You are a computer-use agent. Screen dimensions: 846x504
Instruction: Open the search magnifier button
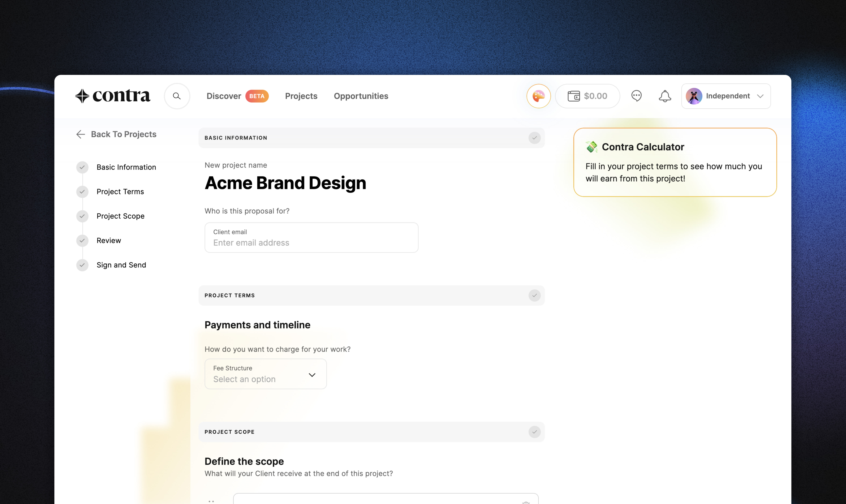(177, 96)
